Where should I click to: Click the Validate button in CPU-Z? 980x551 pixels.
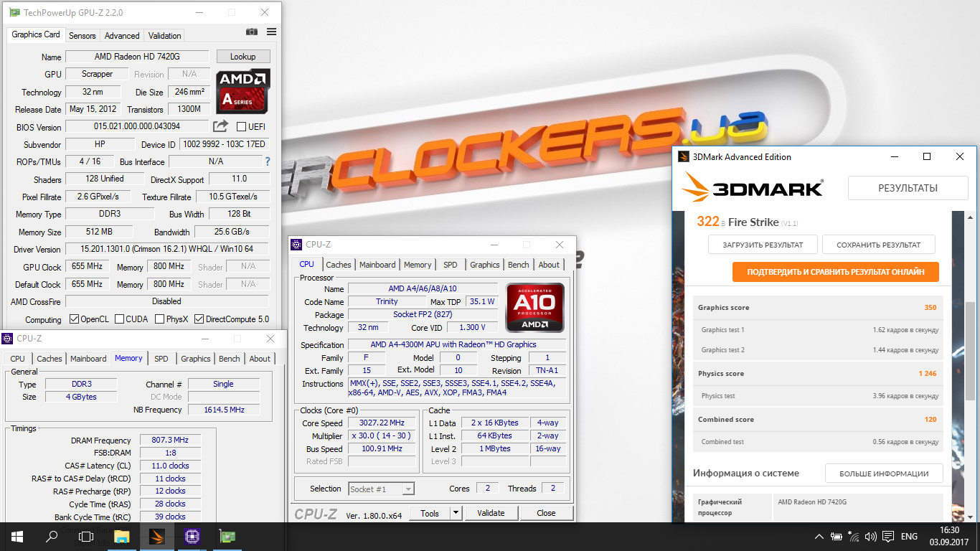click(491, 513)
